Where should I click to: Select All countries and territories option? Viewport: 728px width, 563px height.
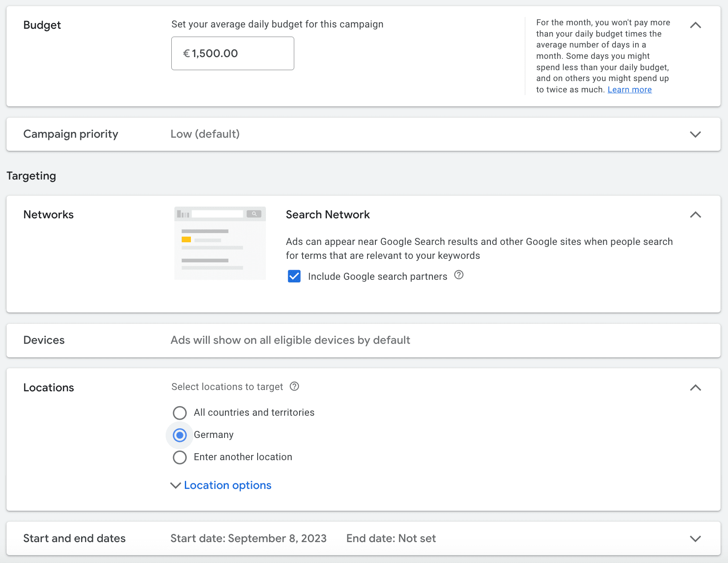click(180, 413)
